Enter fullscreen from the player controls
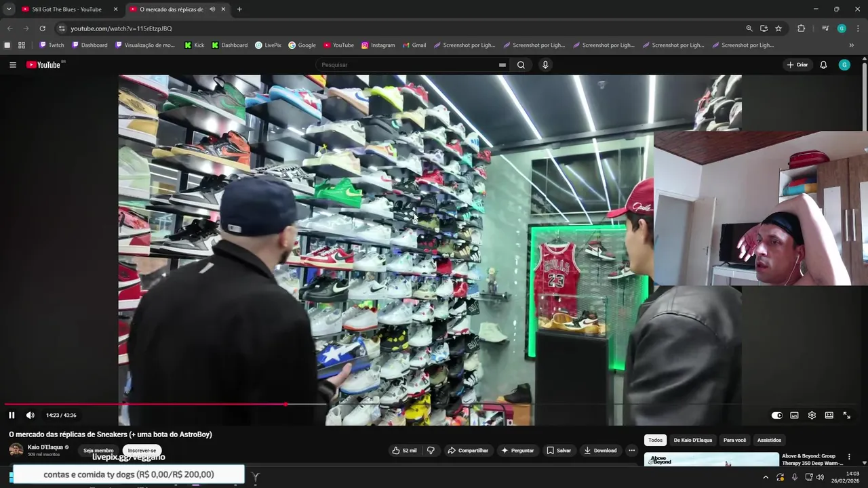Image resolution: width=868 pixels, height=488 pixels. pos(846,415)
